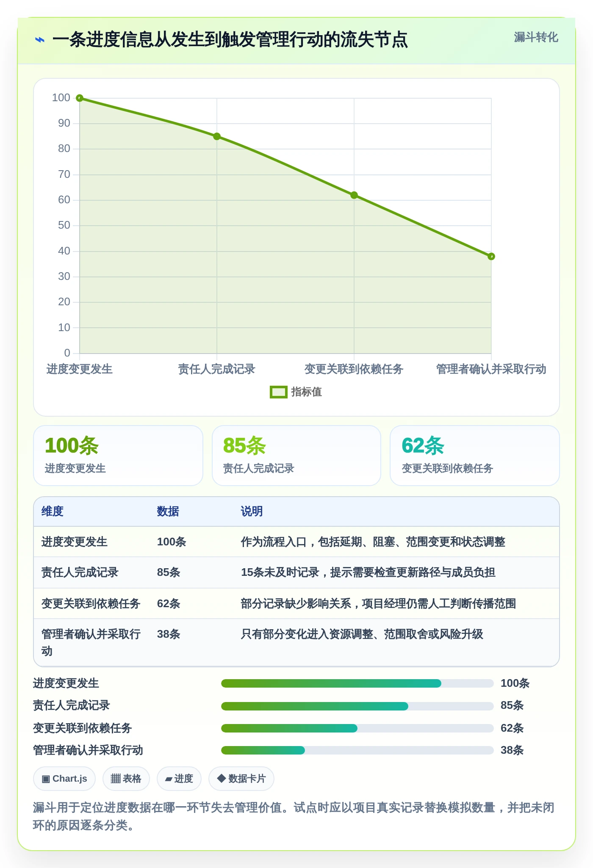The width and height of the screenshot is (593, 868).
Task: Select the Chart.js tag chip
Action: tap(64, 779)
